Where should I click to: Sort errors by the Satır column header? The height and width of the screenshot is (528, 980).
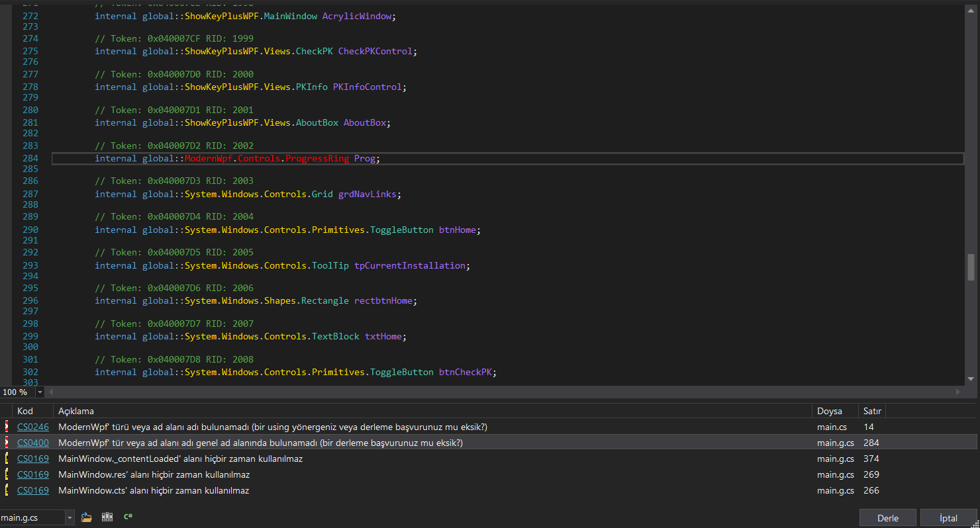(872, 411)
